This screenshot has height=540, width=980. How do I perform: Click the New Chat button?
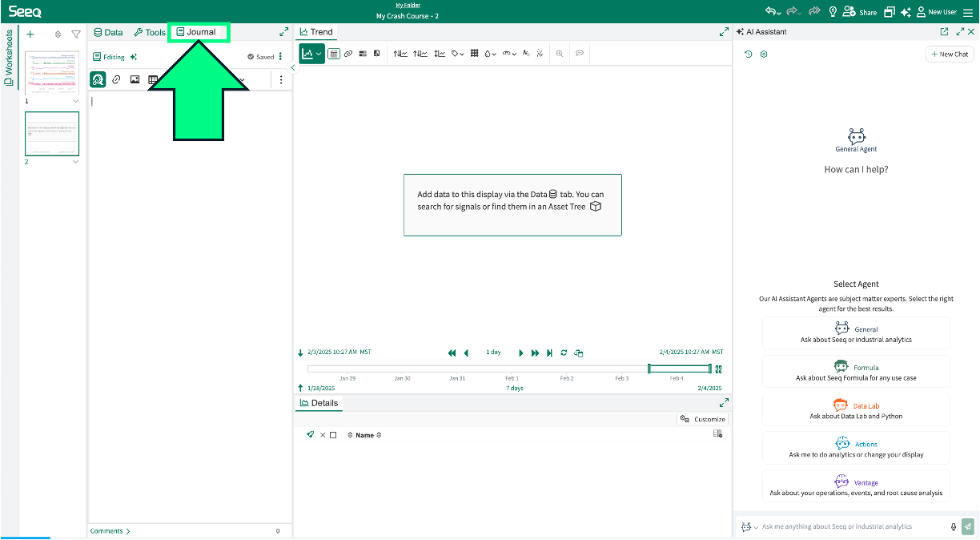950,54
